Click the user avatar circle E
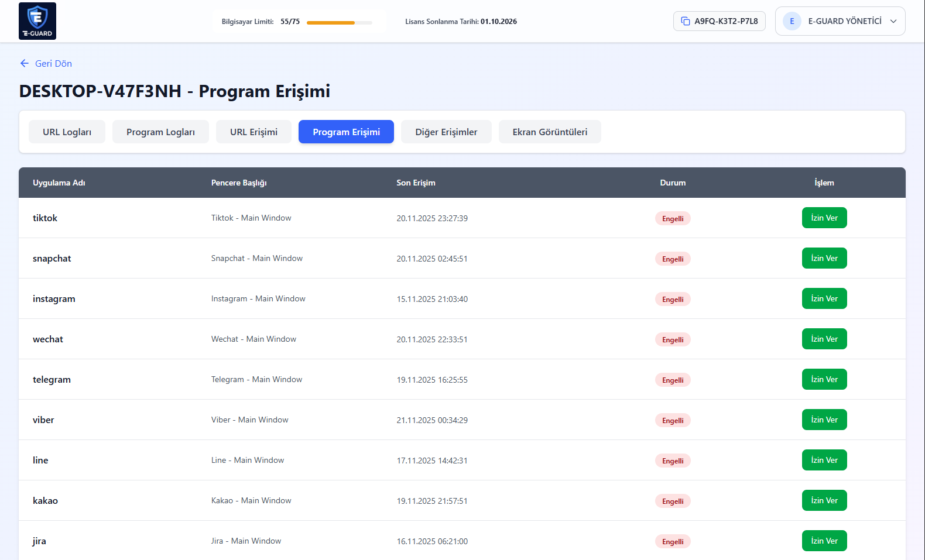 792,21
